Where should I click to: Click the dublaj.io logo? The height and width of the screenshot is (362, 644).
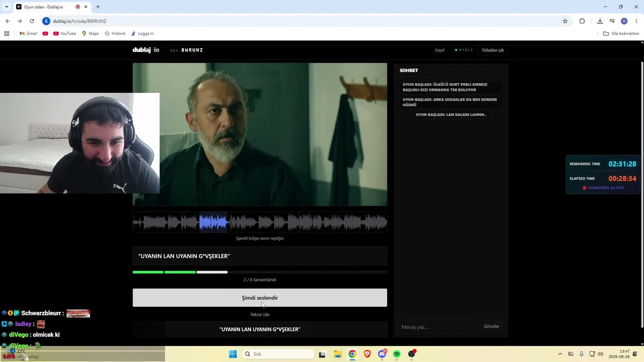point(146,50)
